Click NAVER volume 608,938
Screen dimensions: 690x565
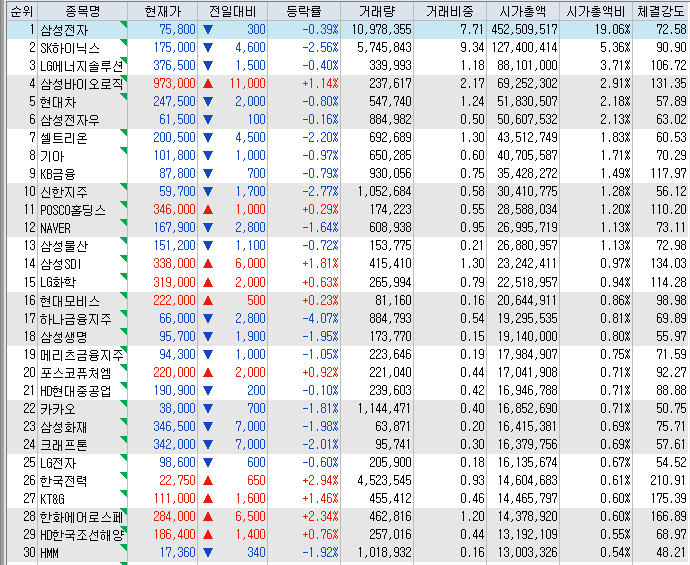390,228
